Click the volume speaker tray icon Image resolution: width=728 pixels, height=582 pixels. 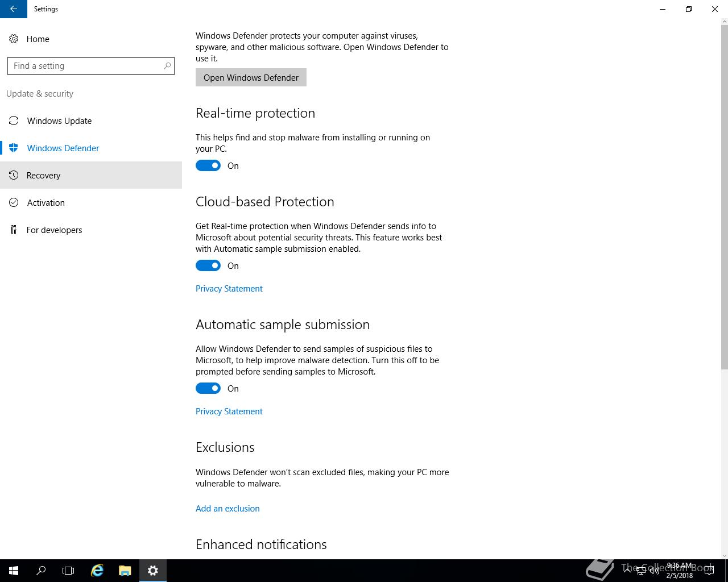pyautogui.click(x=655, y=571)
